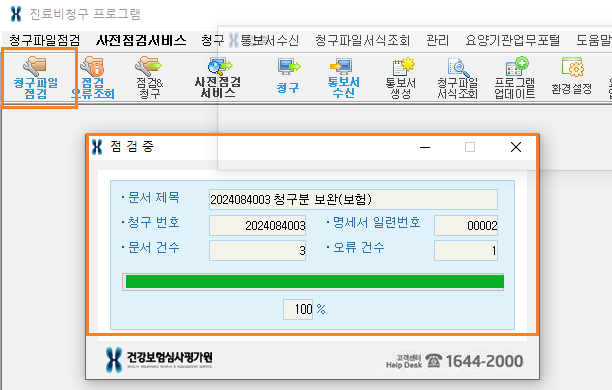This screenshot has width=612, height=390.
Task: Click the 문서 제목 label
Action: coord(153,198)
